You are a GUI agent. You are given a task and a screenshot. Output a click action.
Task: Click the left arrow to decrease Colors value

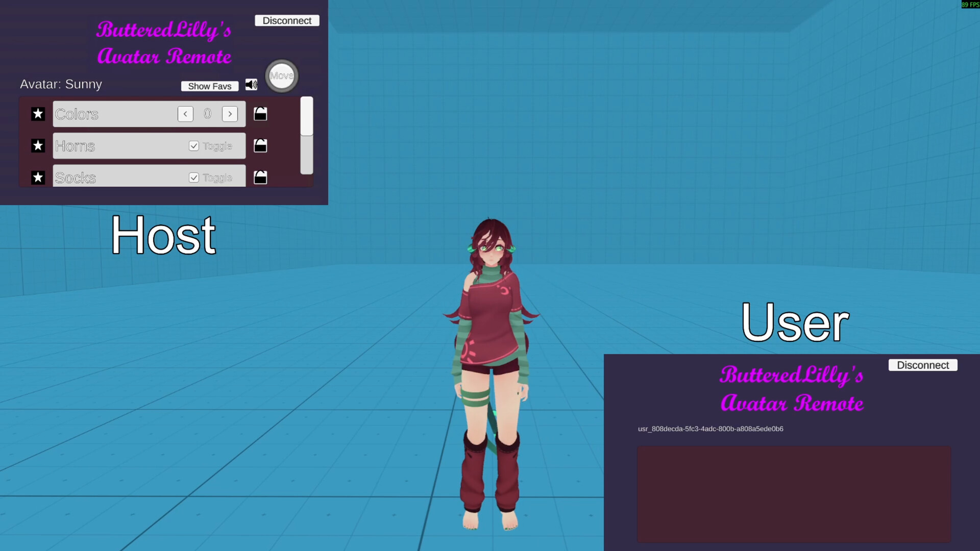(x=185, y=114)
